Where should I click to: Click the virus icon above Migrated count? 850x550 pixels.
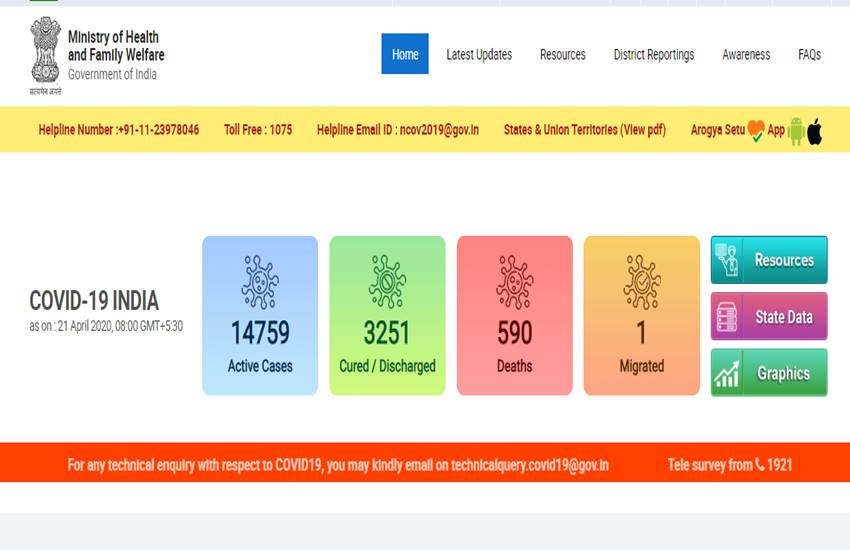coord(641,281)
